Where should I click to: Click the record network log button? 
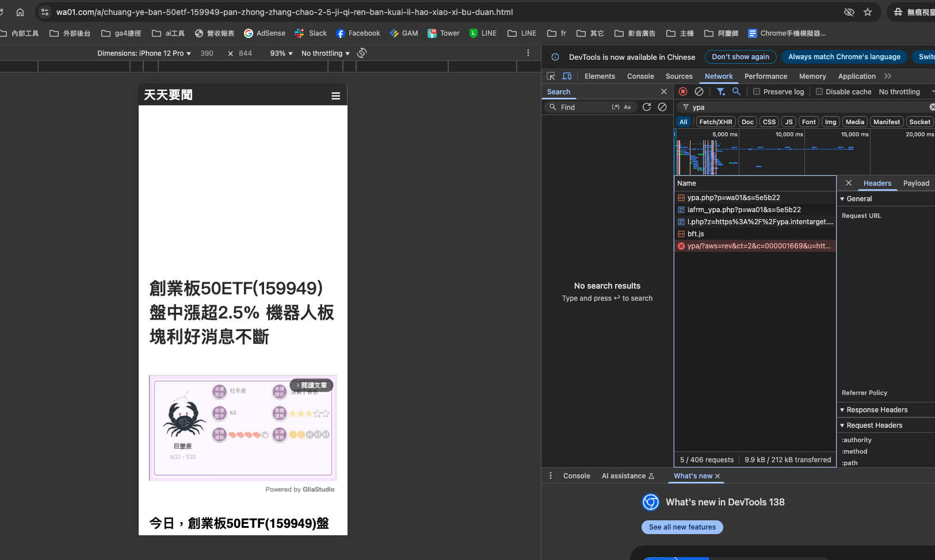click(x=683, y=91)
